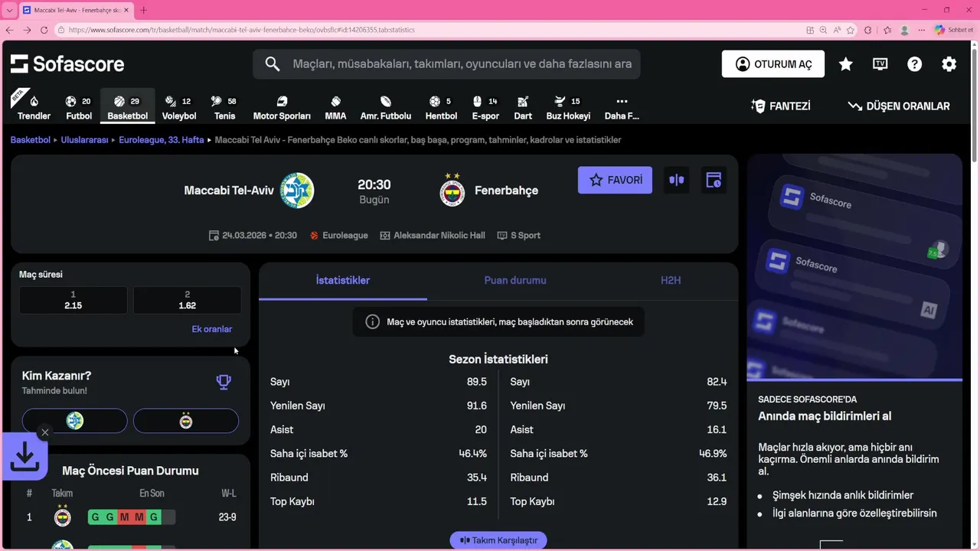This screenshot has width=980, height=551.
Task: Open browser zoom icon in address bar
Action: pos(824,30)
